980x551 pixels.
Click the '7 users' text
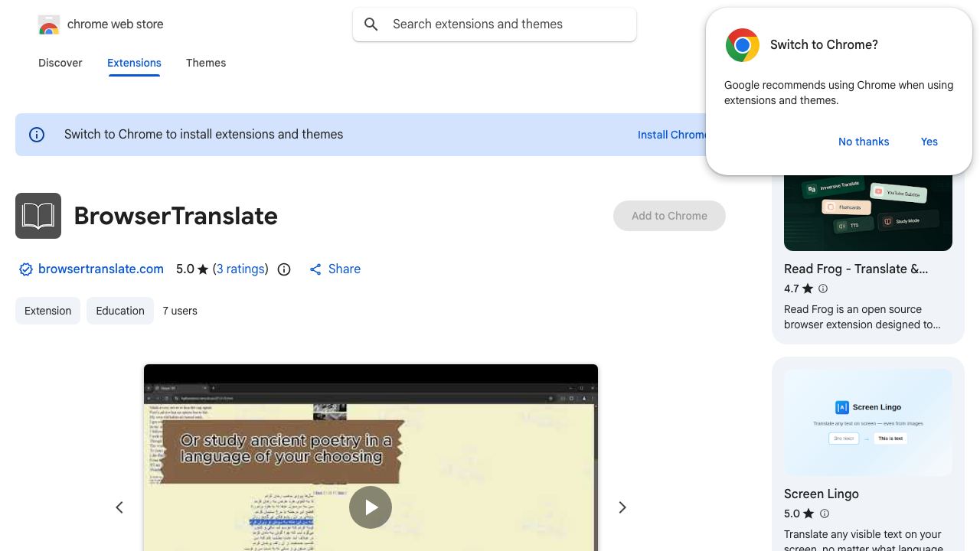[180, 311]
